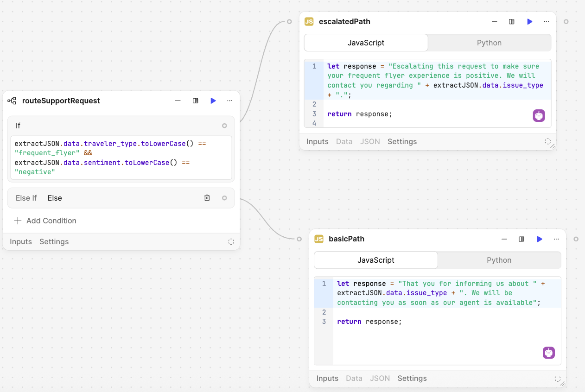
Task: Switch the condition to Else If
Action: point(26,198)
